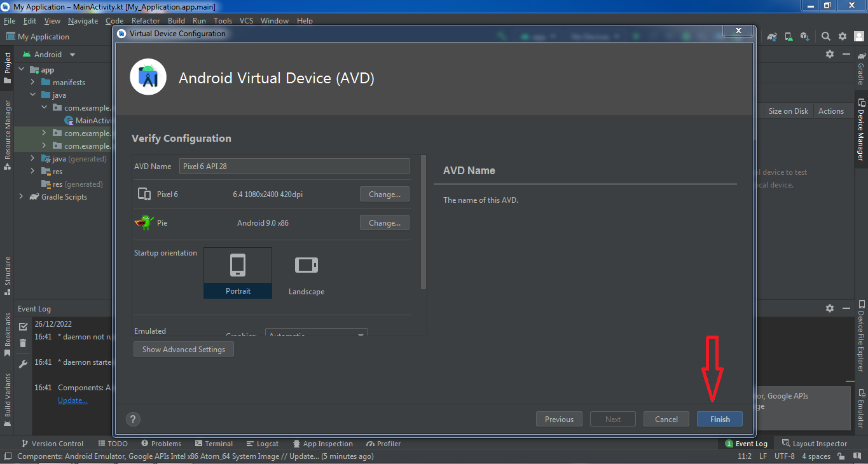Click the Pixel 6 device icon
868x464 pixels.
(144, 194)
